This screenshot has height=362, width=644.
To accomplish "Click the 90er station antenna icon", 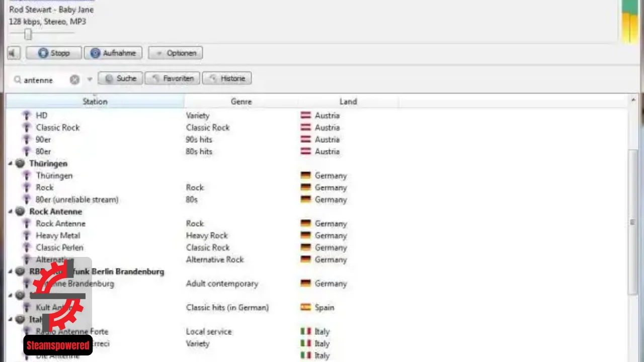I will coord(27,140).
